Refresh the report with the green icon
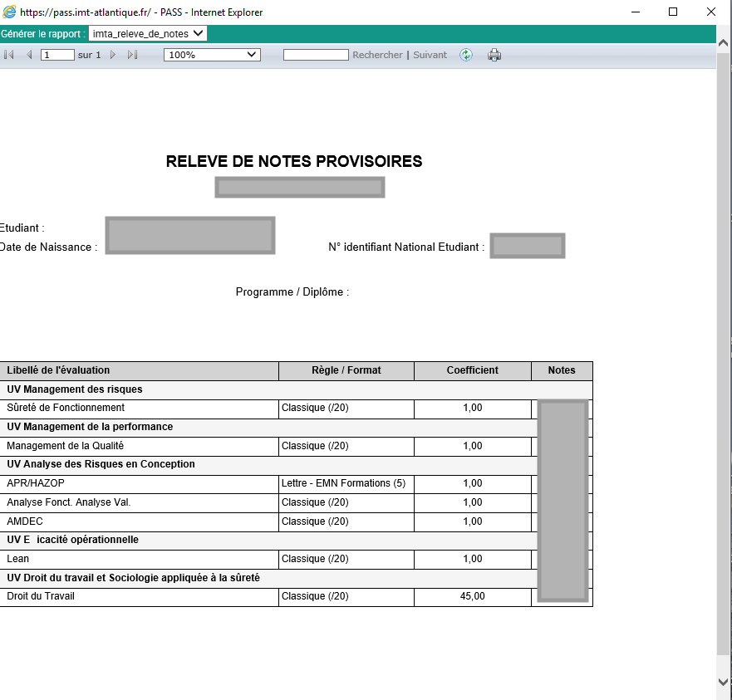This screenshot has width=732, height=700. pos(466,55)
